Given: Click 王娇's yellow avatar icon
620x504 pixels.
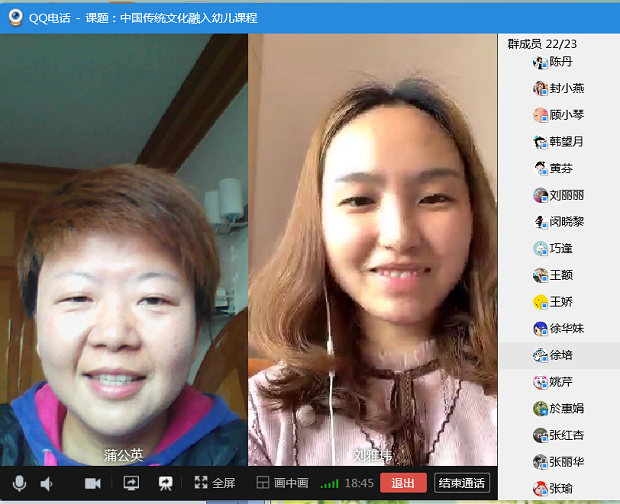Looking at the screenshot, I should [x=541, y=302].
